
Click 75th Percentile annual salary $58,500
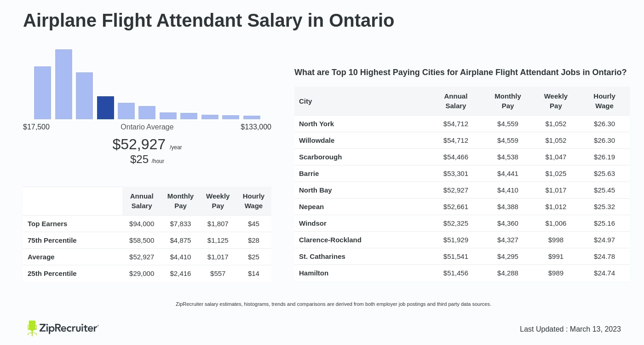point(142,240)
